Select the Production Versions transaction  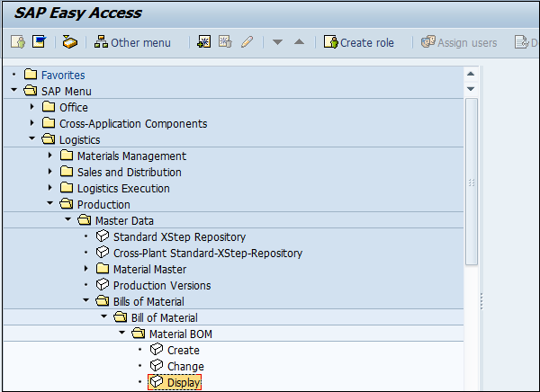162,285
